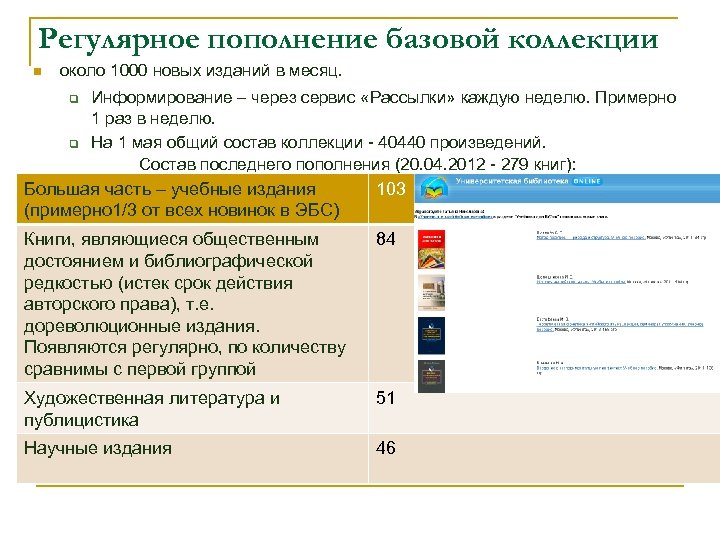Open the red book cover thumbnail
The image size is (720, 540).
pyautogui.click(x=431, y=249)
